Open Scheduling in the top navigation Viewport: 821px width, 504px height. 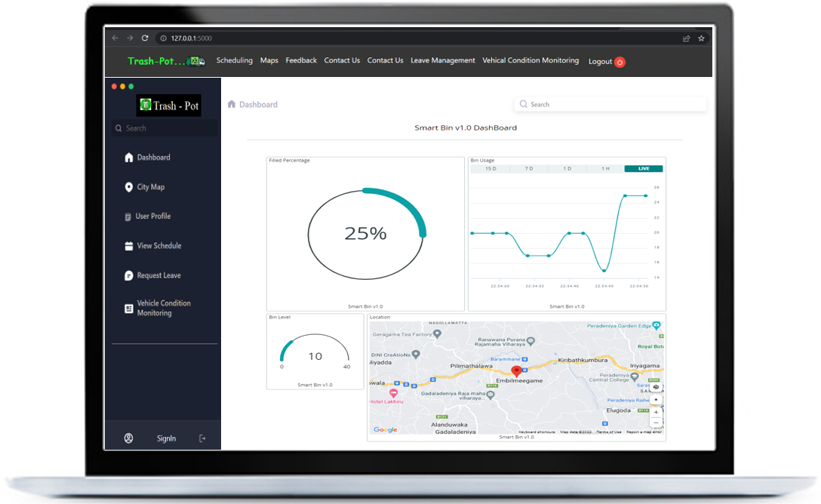(x=235, y=60)
